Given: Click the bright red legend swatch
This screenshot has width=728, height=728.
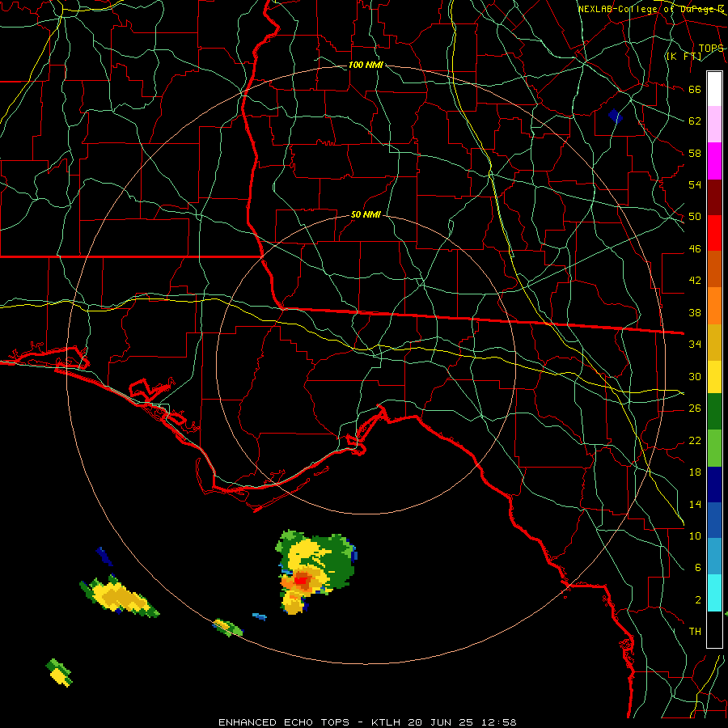Looking at the screenshot, I should pyautogui.click(x=714, y=233).
